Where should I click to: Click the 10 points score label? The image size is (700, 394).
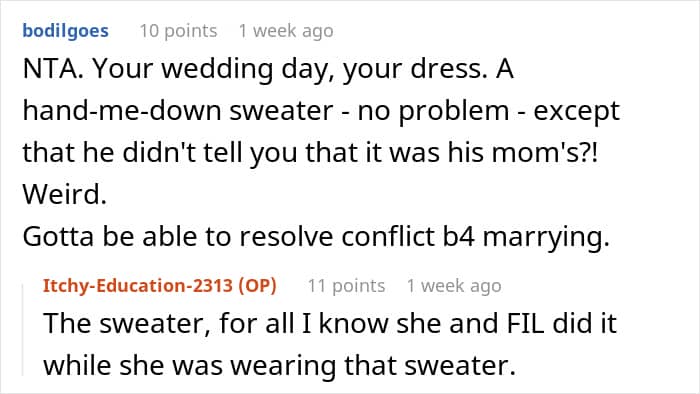point(178,31)
